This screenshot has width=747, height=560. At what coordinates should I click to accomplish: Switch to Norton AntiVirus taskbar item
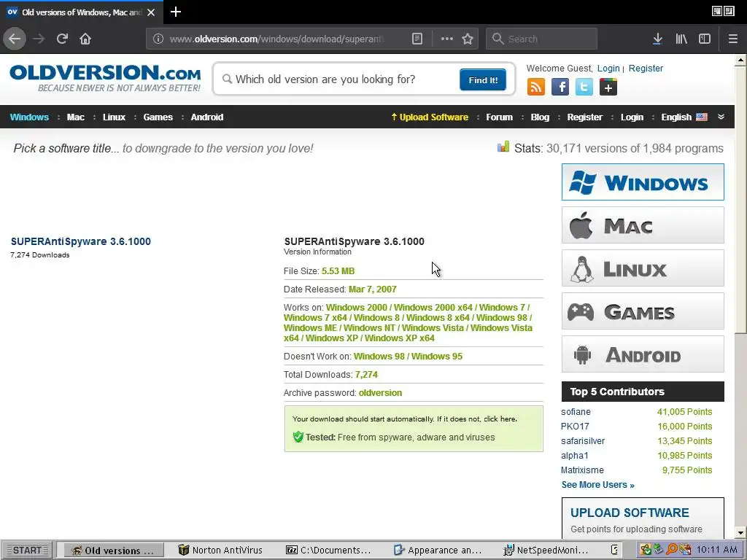(x=220, y=551)
